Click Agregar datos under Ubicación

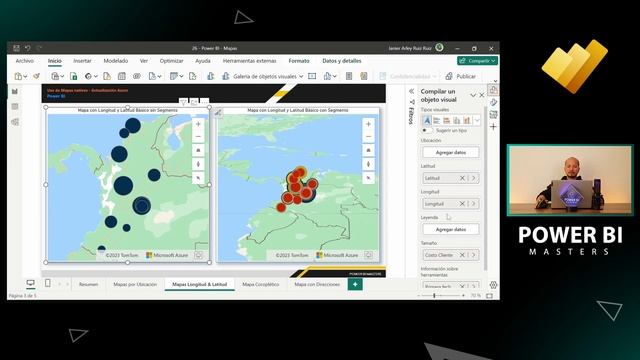(451, 152)
